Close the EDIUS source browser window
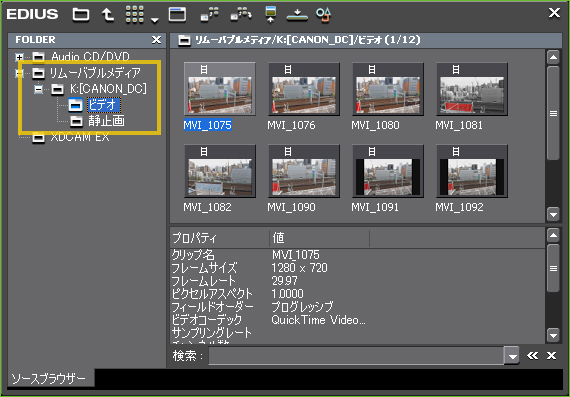Viewport: 570px width, 397px height. tap(554, 13)
